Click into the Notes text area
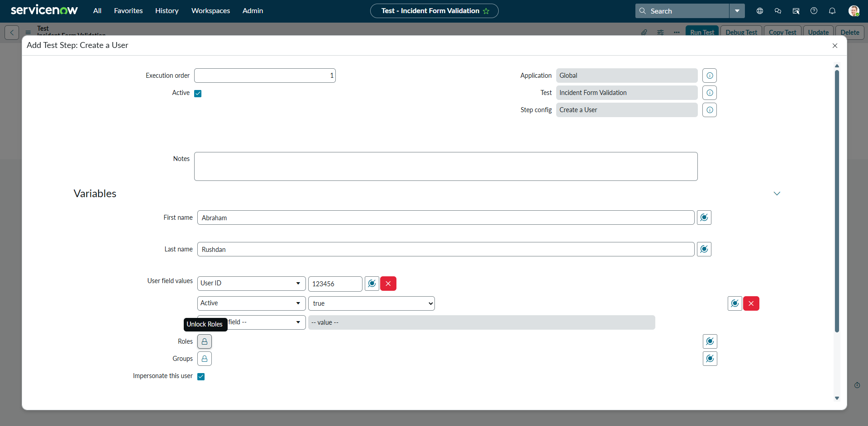The image size is (868, 426). point(445,166)
